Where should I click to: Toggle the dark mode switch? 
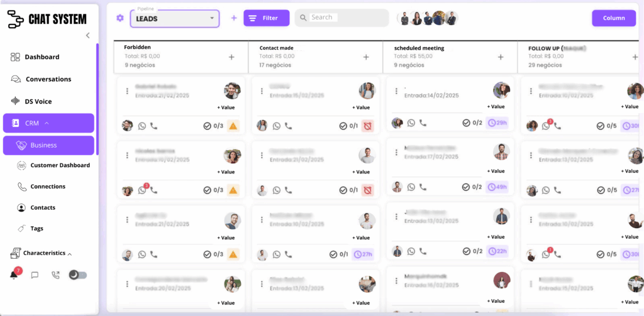(x=78, y=275)
